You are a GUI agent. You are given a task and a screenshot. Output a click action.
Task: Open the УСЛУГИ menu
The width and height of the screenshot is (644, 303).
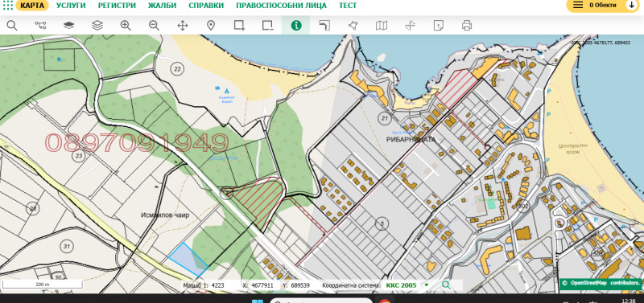click(x=71, y=6)
